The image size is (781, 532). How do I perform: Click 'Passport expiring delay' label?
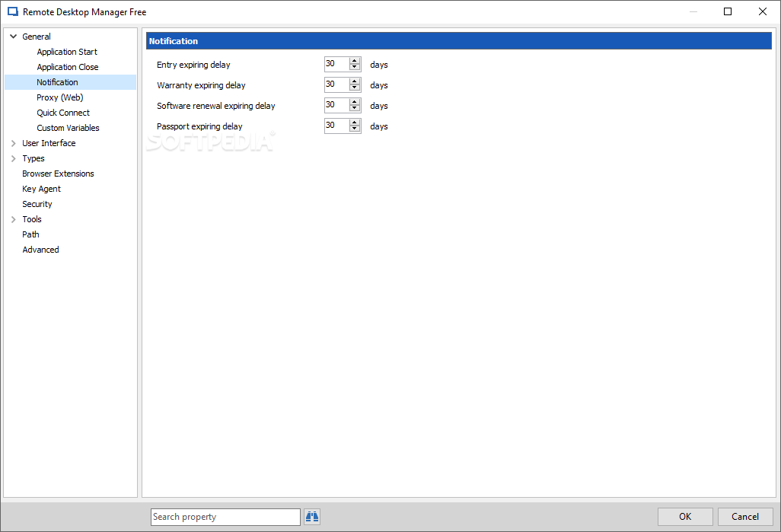(199, 126)
